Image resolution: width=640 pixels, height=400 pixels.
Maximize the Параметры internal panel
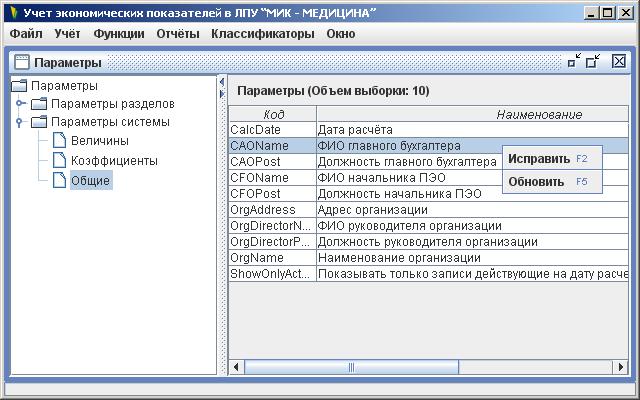593,62
